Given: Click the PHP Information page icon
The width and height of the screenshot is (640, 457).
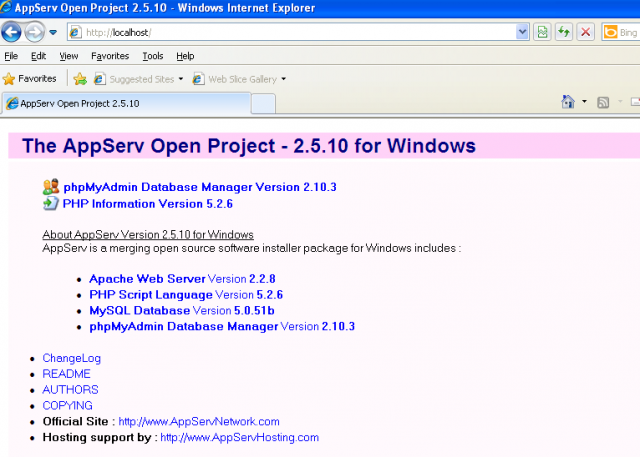Looking at the screenshot, I should 51,203.
